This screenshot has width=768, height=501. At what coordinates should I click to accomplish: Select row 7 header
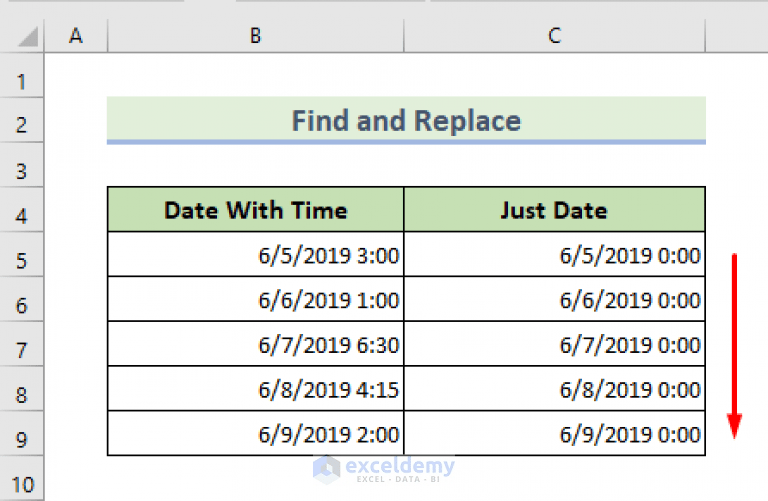point(22,344)
